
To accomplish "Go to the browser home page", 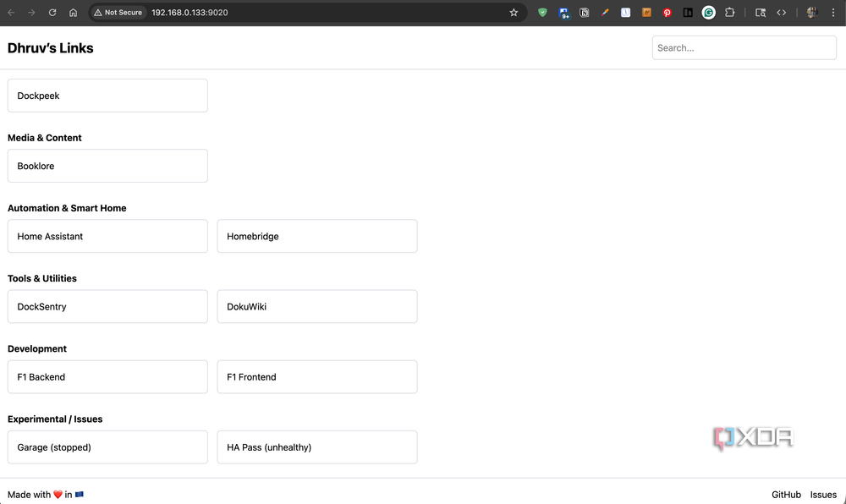I will click(x=74, y=13).
